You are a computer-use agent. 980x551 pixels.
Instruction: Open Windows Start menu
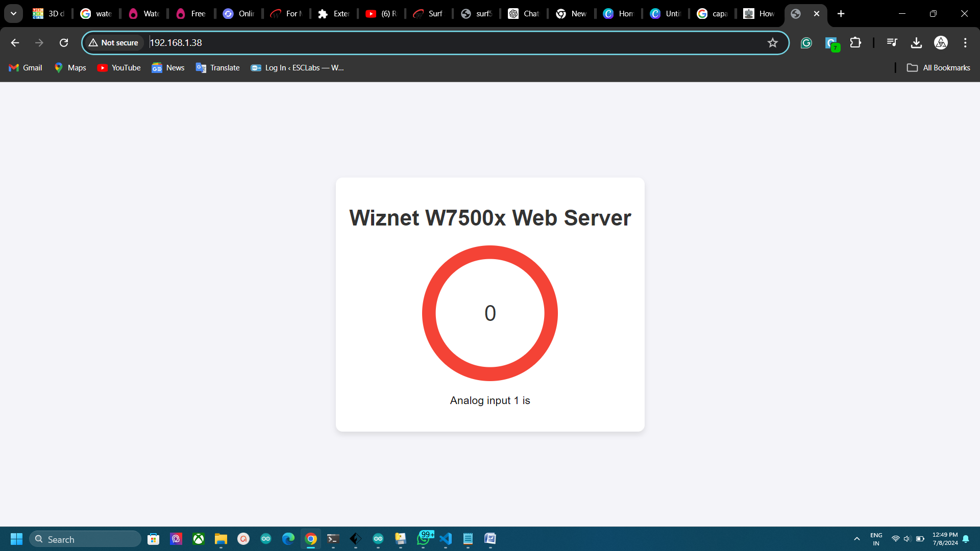[16, 539]
